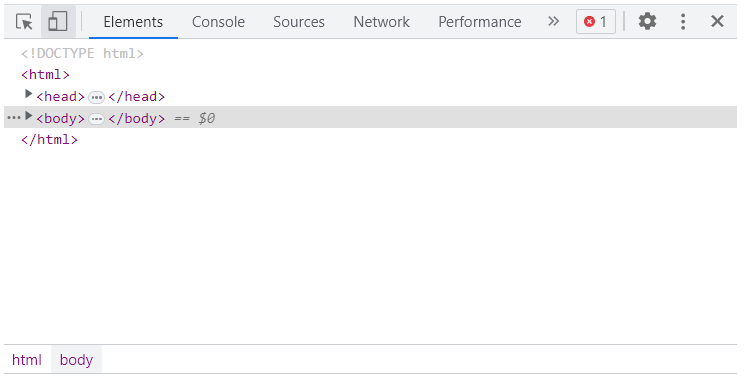The height and width of the screenshot is (384, 744).
Task: Click the ellipsis badge inside body
Action: 96,119
